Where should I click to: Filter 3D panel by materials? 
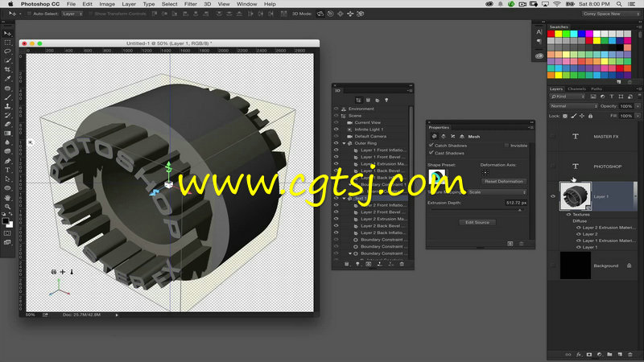point(377,100)
